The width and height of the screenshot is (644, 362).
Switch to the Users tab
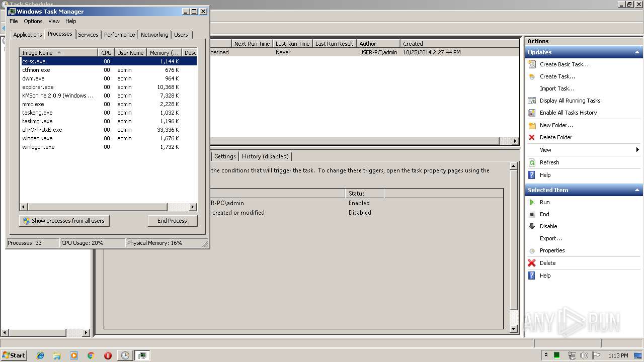click(181, 35)
